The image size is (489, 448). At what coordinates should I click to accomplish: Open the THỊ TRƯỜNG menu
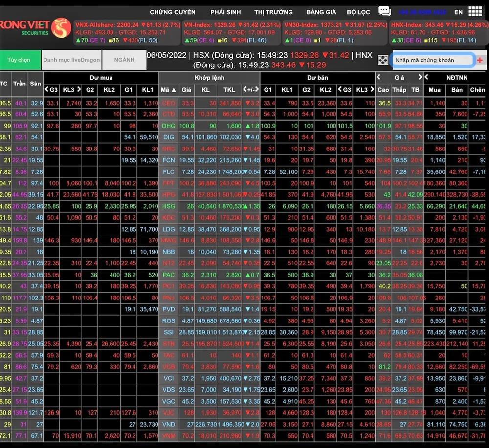click(273, 12)
